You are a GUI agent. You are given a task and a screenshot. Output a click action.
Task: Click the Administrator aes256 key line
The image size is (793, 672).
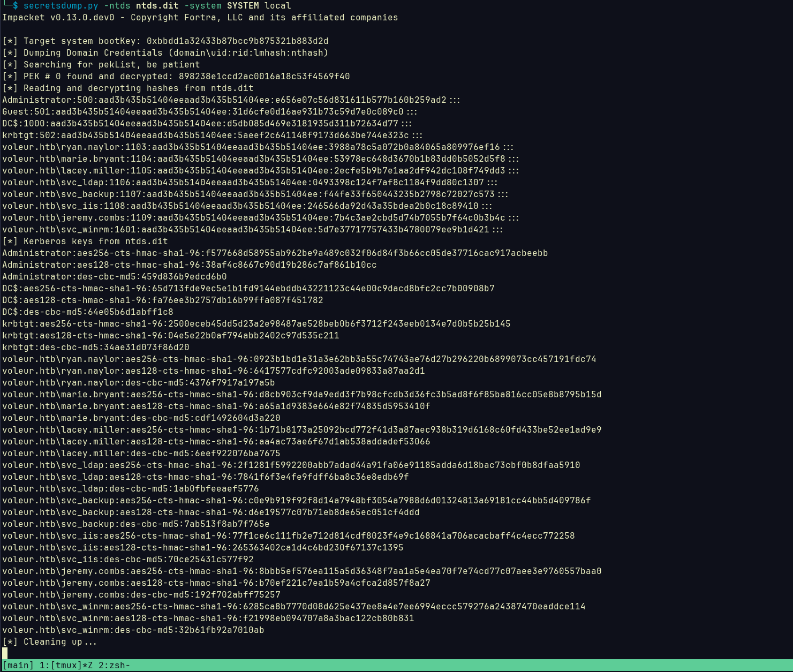click(x=275, y=253)
